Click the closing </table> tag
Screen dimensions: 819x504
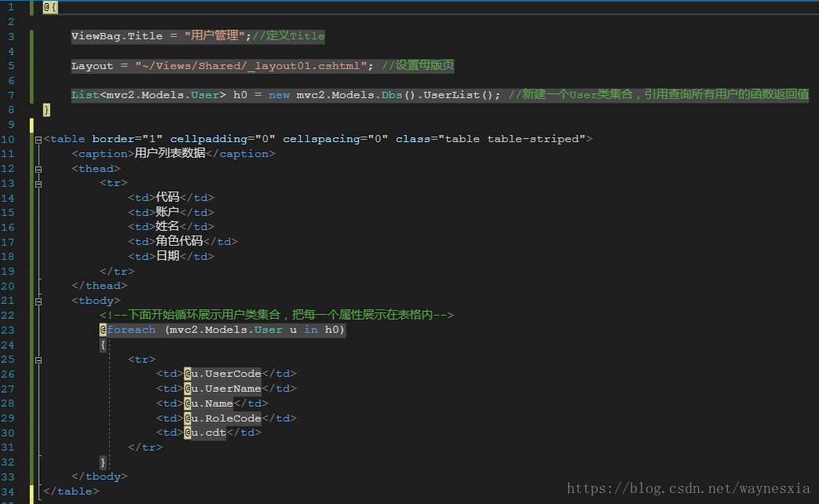click(x=71, y=491)
